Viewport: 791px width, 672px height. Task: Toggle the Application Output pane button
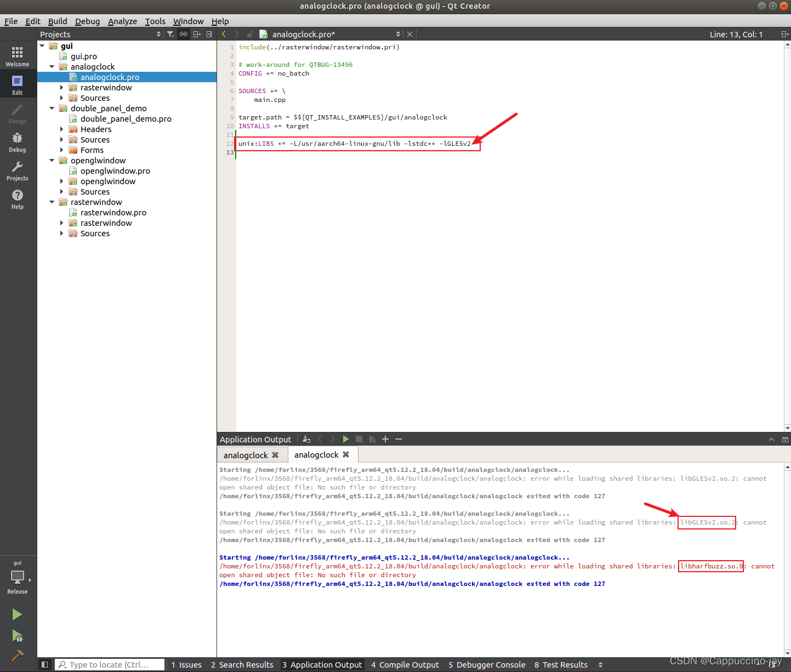[322, 664]
